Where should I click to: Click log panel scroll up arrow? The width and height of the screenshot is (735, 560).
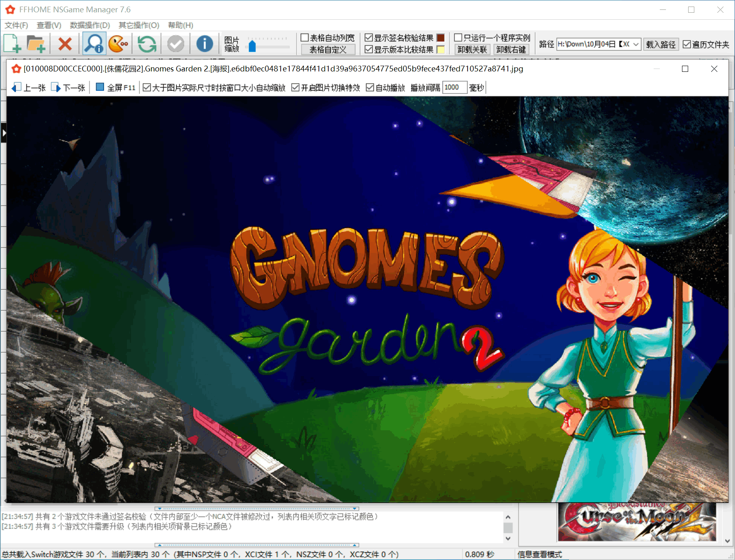click(508, 517)
